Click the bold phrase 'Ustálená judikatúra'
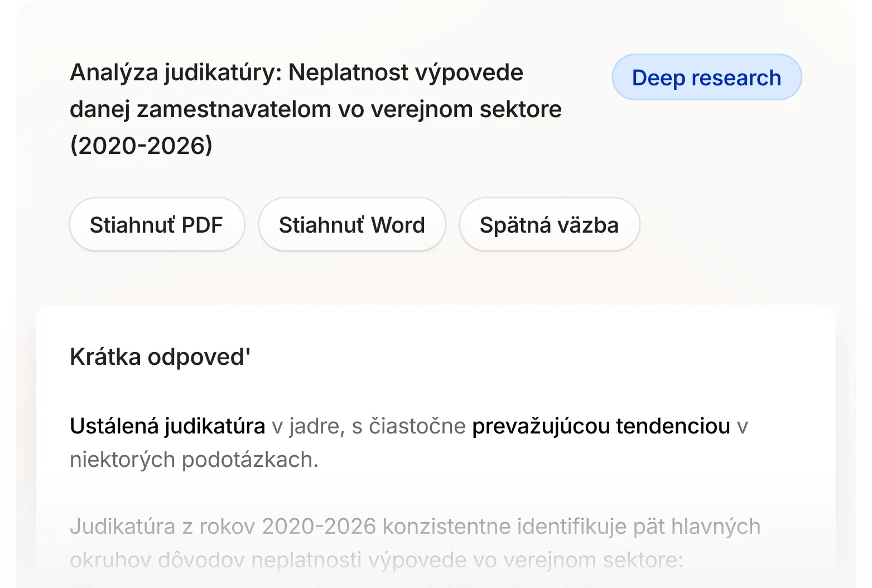872x588 pixels. point(167,426)
